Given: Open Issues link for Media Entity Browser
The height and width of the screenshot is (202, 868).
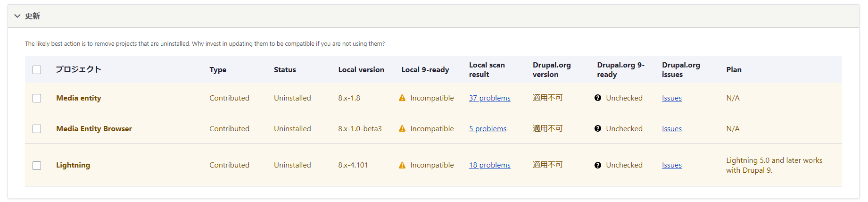Looking at the screenshot, I should pos(671,128).
